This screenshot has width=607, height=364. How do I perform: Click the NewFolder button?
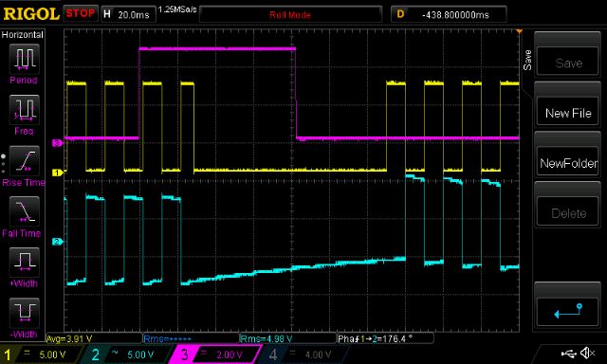point(568,163)
